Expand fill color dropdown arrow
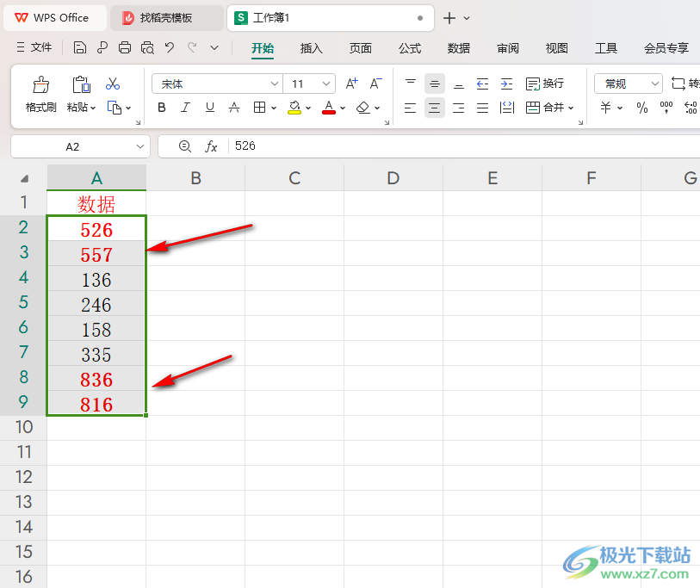This screenshot has height=588, width=700. click(308, 108)
